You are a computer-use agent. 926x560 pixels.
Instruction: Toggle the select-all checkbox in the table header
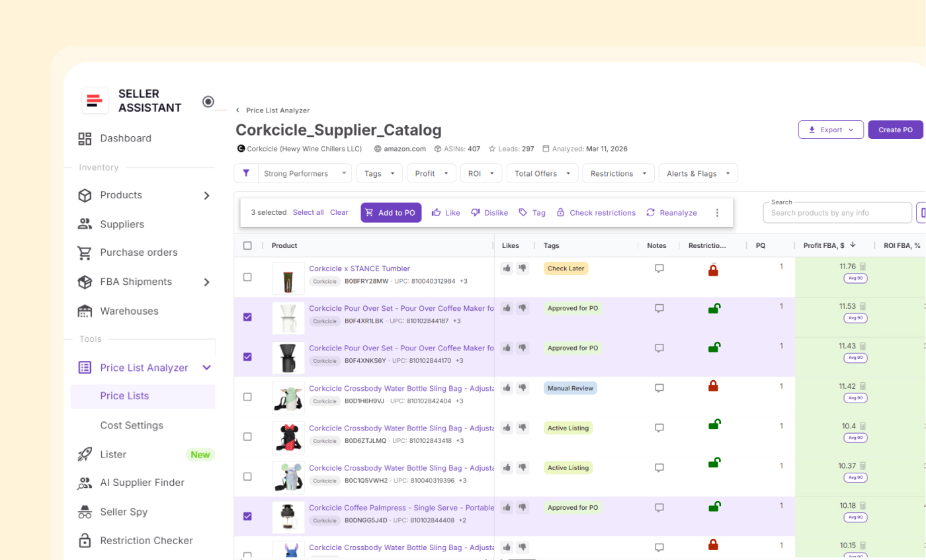(x=247, y=245)
